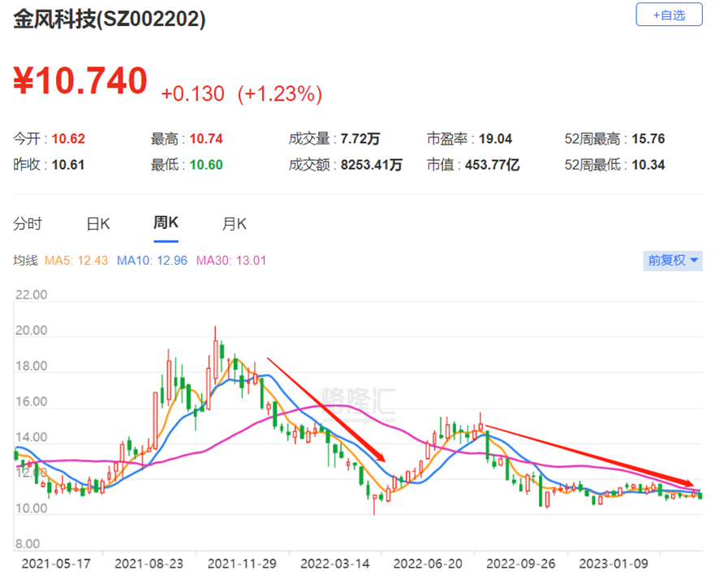The width and height of the screenshot is (728, 575).
Task: Click the 22.00 price axis label
Action: point(31,295)
